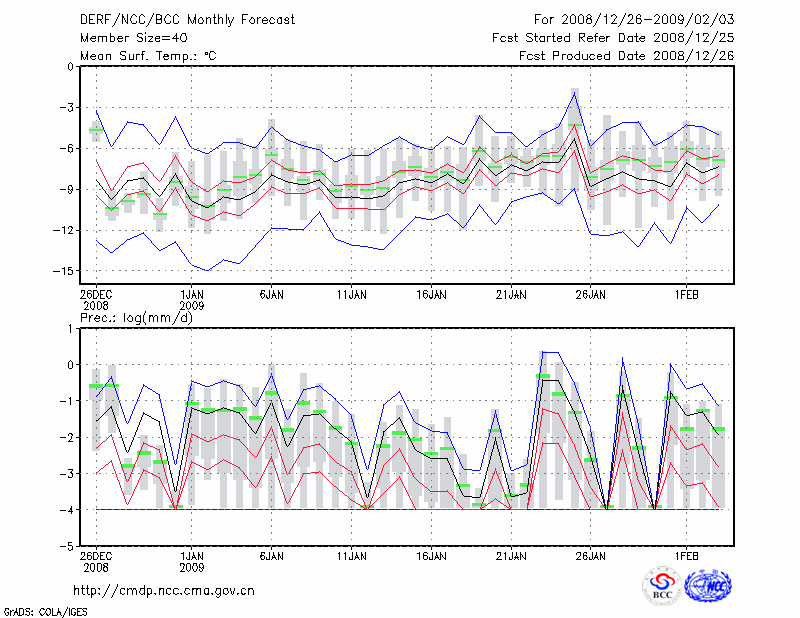
Task: Click 1FEB on the precipitation chart axis
Action: click(x=686, y=555)
